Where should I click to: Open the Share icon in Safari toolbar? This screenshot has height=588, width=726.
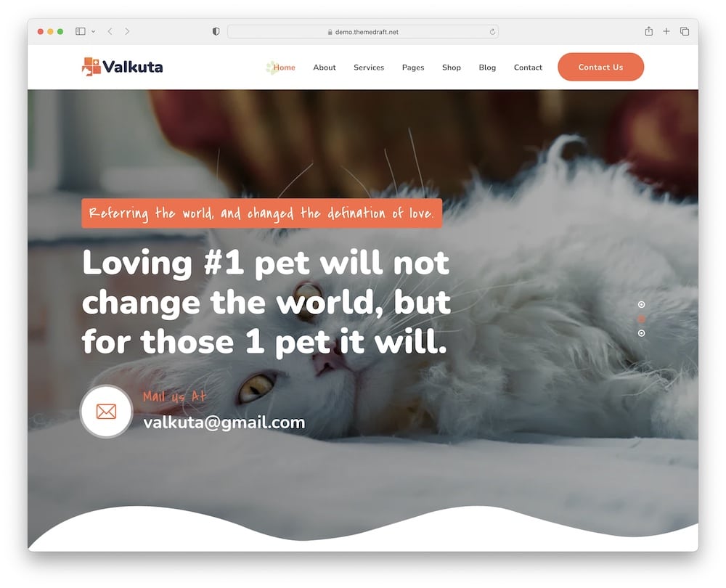click(648, 31)
